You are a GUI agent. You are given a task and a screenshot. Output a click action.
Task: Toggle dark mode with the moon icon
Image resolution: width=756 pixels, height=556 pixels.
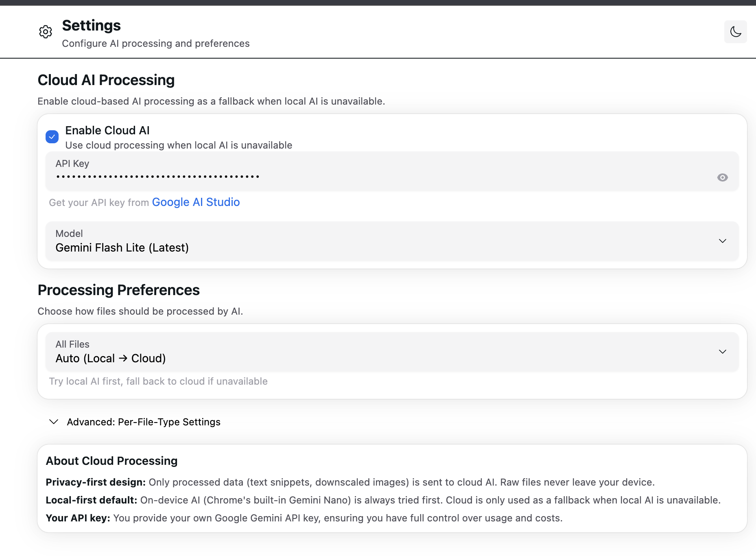tap(735, 32)
